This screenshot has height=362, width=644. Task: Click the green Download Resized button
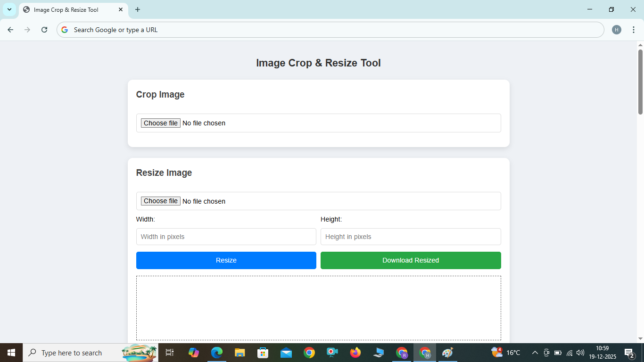pos(410,260)
